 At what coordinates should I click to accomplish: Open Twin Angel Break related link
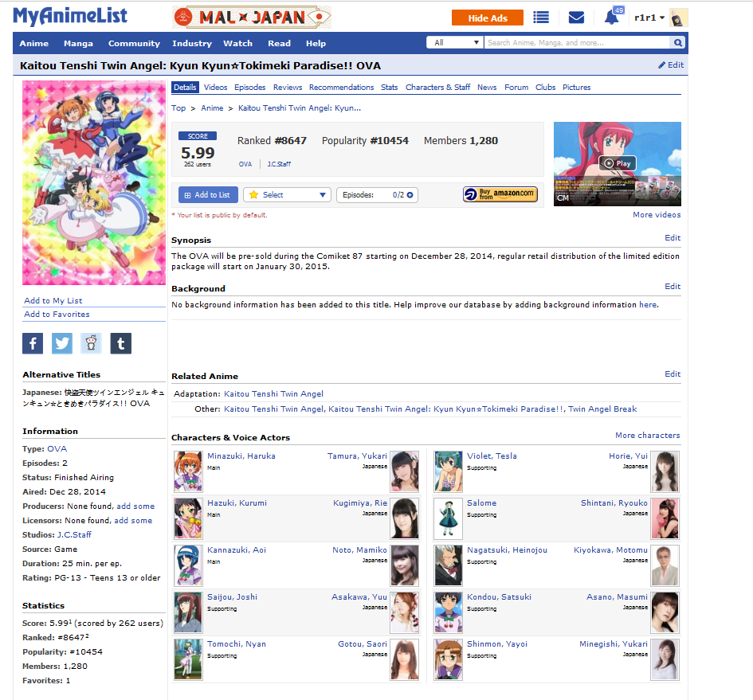click(602, 409)
